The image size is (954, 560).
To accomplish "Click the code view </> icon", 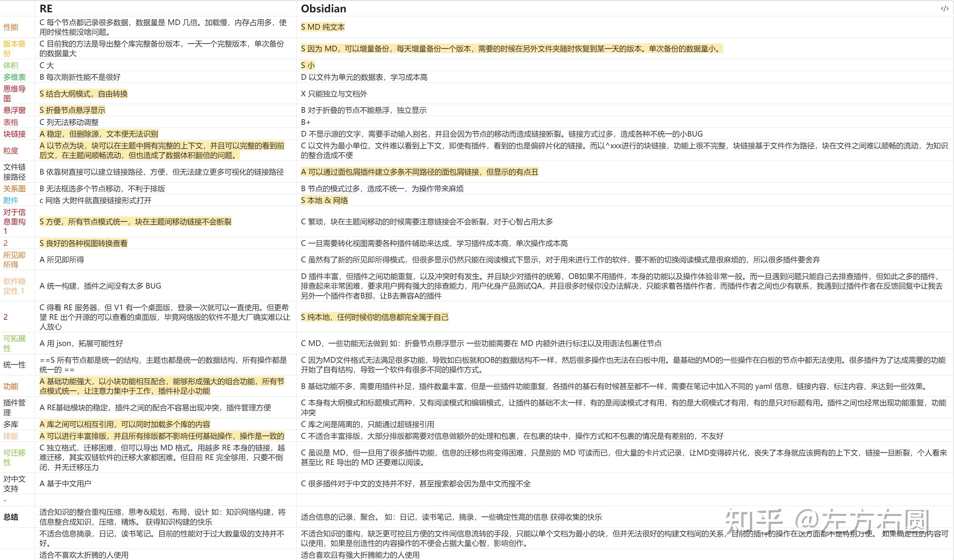I will [944, 8].
